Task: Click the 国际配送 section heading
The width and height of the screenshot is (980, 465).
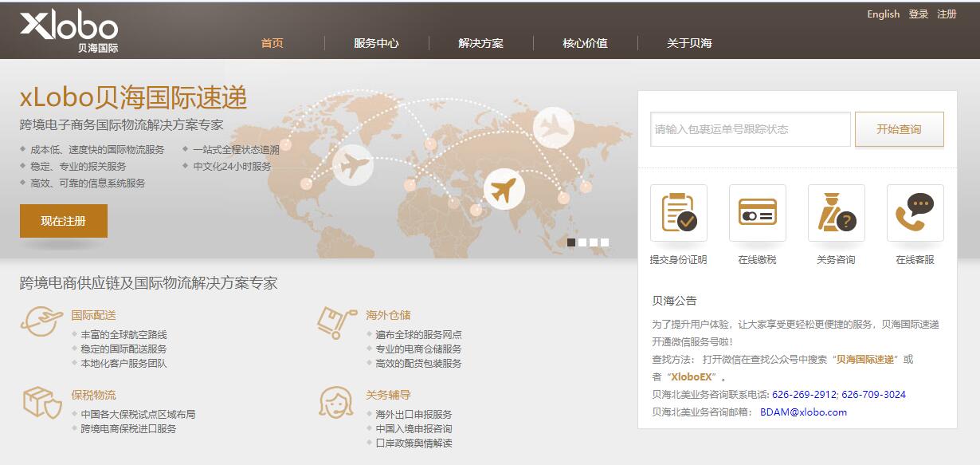Action: point(93,315)
